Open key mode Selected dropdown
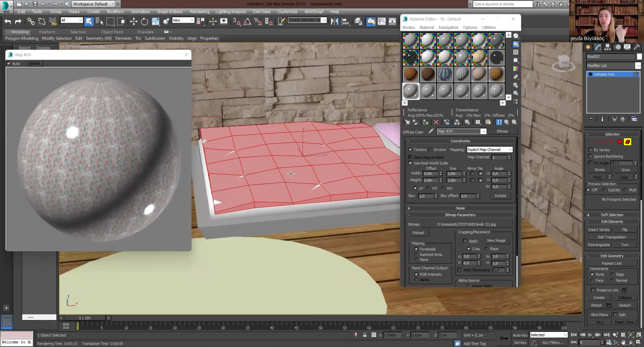Image resolution: width=644 pixels, height=347 pixels. point(549,335)
